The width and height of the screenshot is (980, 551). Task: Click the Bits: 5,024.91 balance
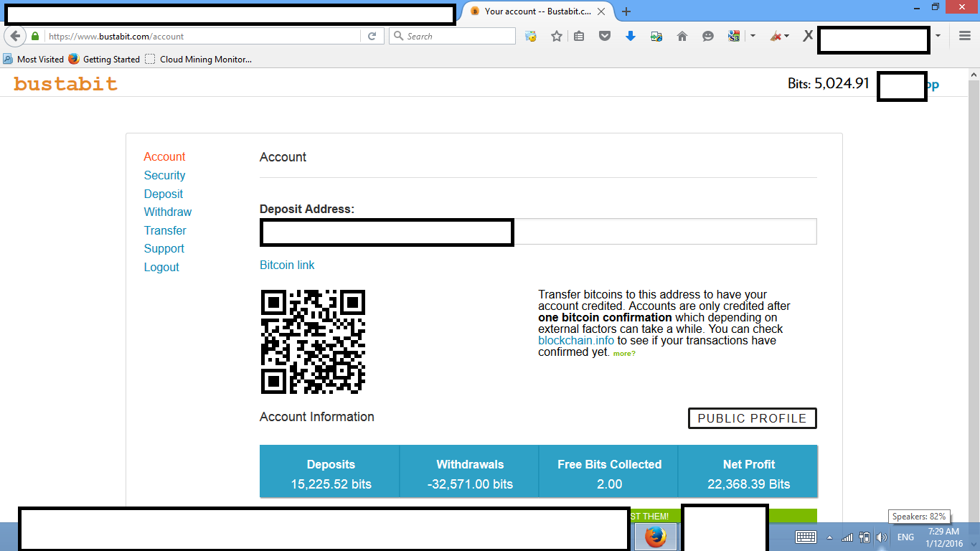[829, 83]
